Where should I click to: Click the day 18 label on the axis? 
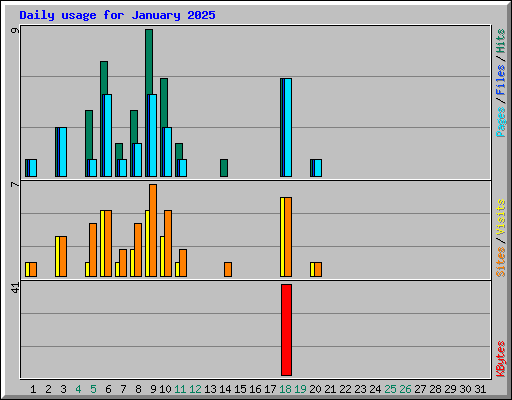tap(285, 389)
